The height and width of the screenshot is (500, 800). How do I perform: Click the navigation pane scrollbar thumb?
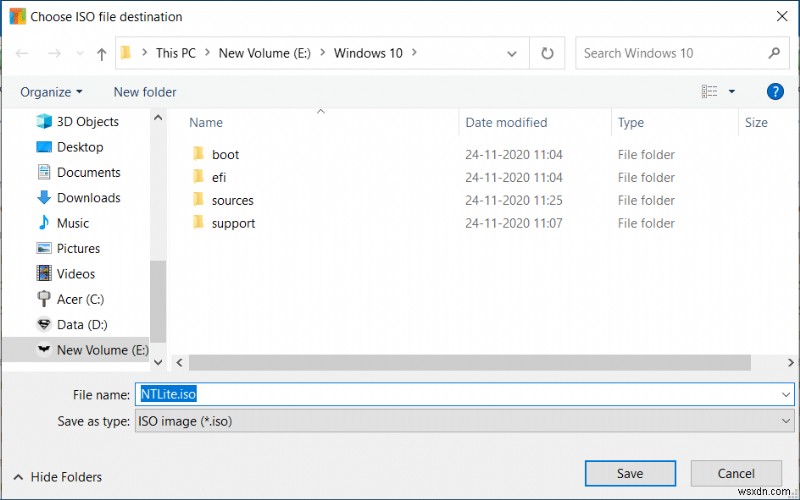pos(158,301)
